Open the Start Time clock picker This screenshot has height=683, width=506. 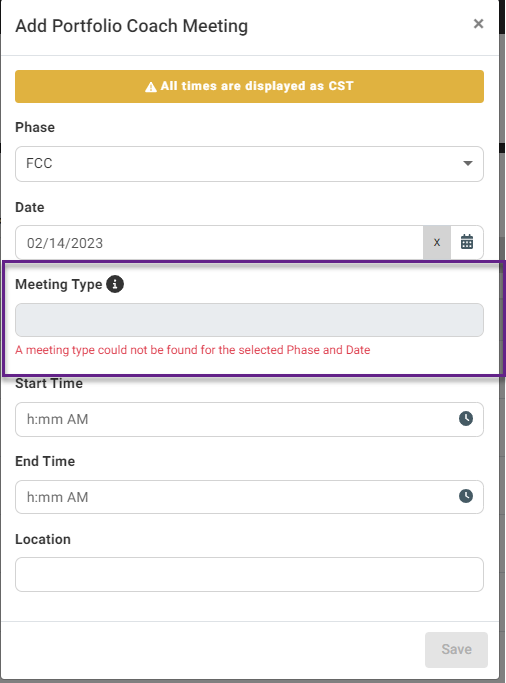[466, 419]
